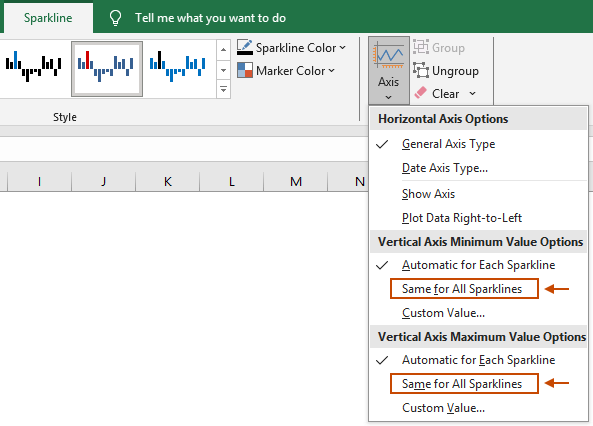Select Automatic for Each Sparkline under Maximum
This screenshot has height=426, width=593.
(478, 360)
